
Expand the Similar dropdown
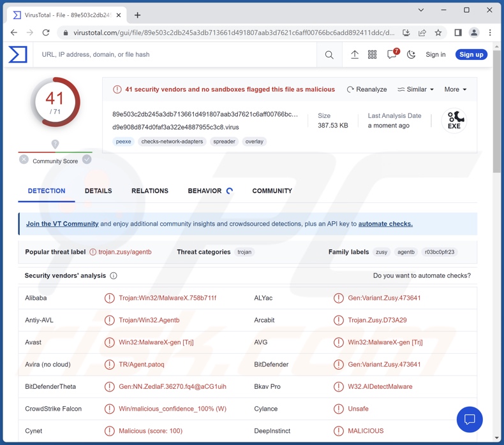coord(415,89)
